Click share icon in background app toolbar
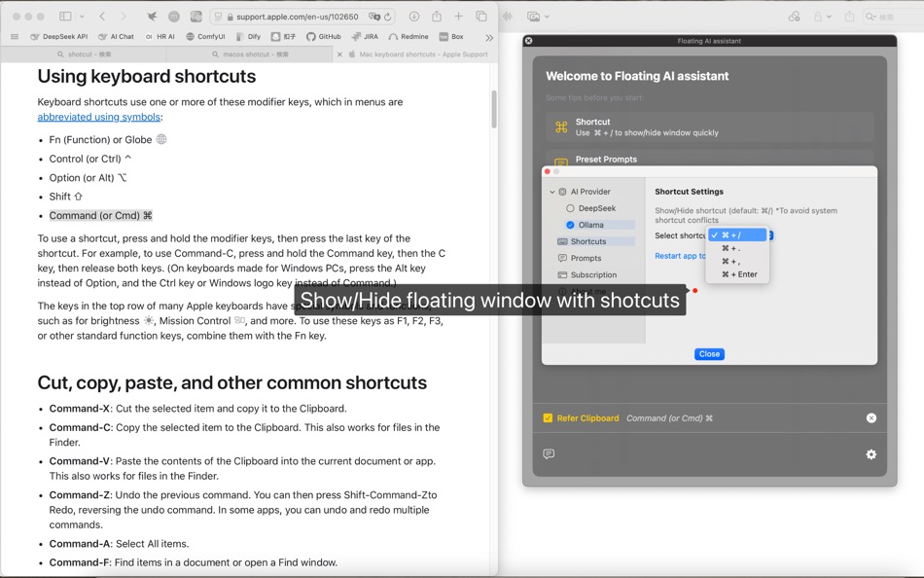This screenshot has height=578, width=924. [x=849, y=17]
